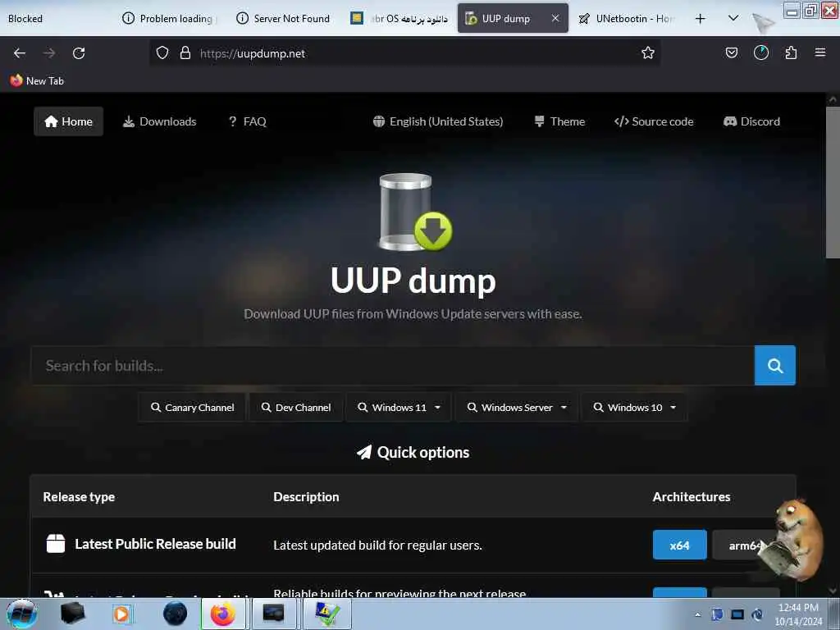Expand the Windows Server dropdown

[517, 408]
